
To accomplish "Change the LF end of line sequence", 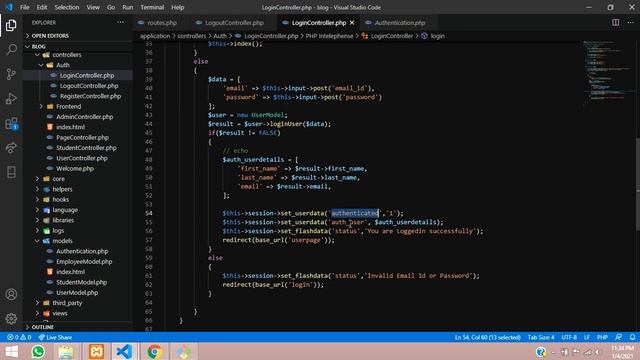I will point(587,337).
